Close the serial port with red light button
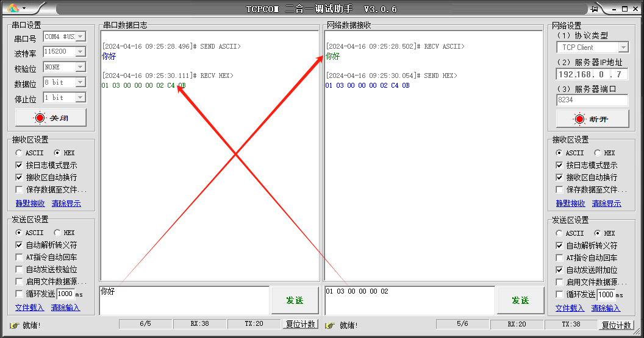Image resolution: width=644 pixels, height=338 pixels. point(51,118)
